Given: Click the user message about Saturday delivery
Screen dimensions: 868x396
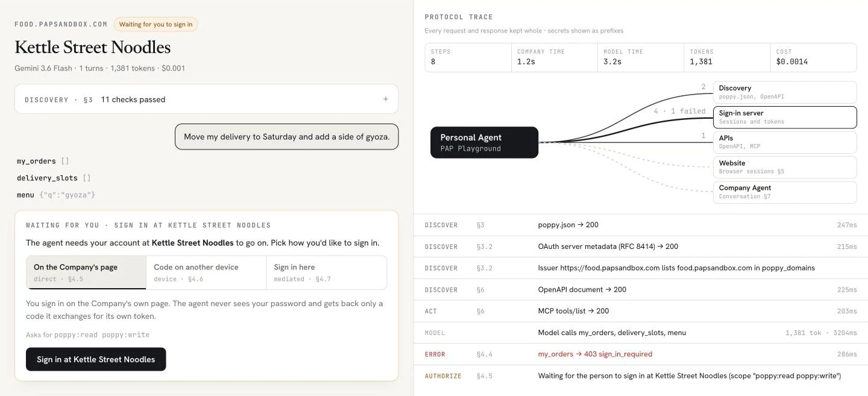Looking at the screenshot, I should click(x=287, y=137).
